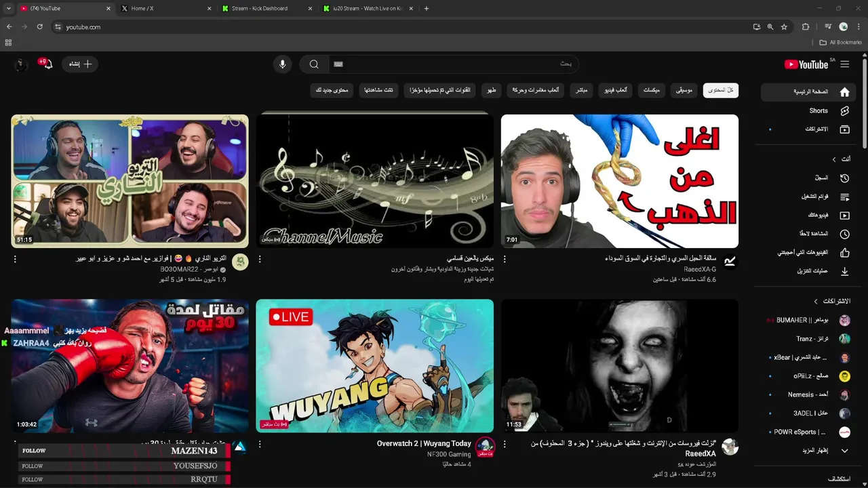
Task: Open a new browser tab
Action: point(426,9)
